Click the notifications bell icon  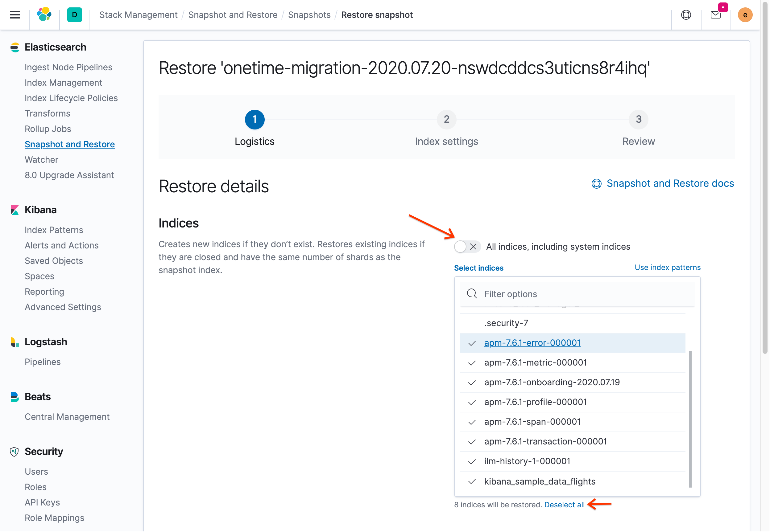(x=716, y=14)
